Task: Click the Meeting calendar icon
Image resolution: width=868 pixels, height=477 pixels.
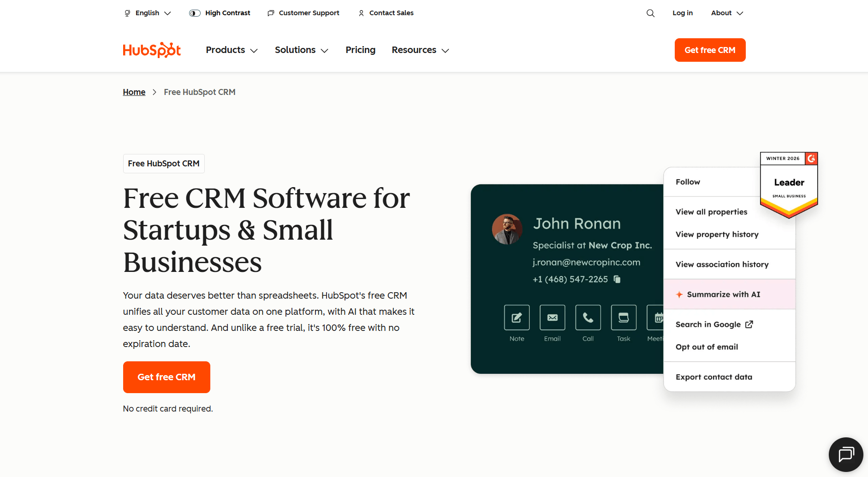Action: point(655,317)
